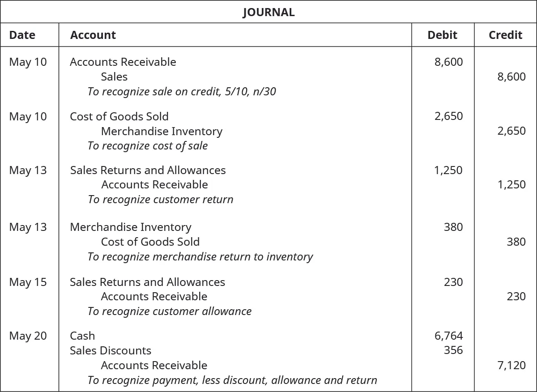Viewport: 537px width, 392px height.
Task: Click the debited Cost of Goods Sold entry
Action: 119,116
